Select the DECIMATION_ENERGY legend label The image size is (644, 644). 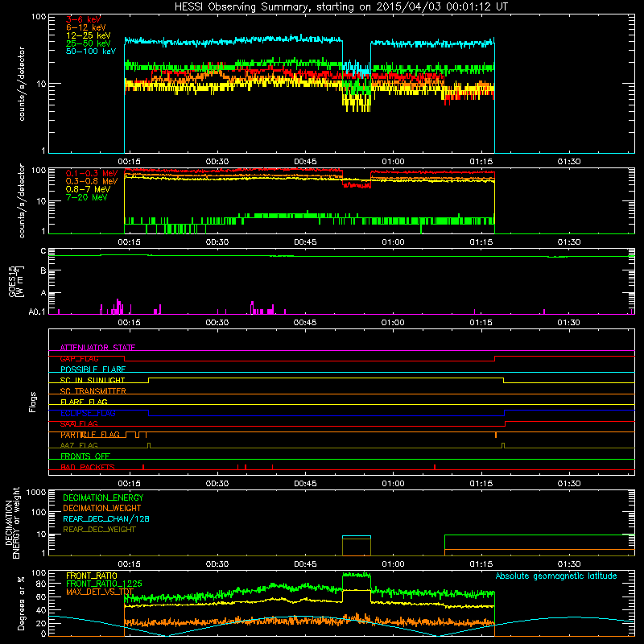[x=103, y=497]
